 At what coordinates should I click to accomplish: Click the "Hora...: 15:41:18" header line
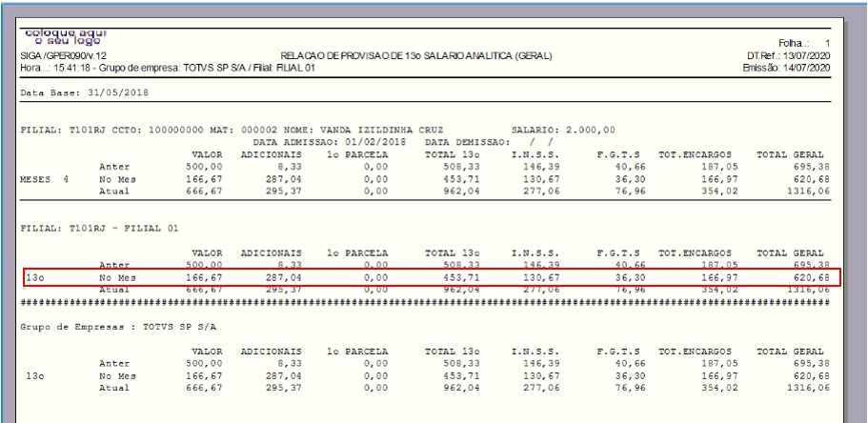(168, 68)
